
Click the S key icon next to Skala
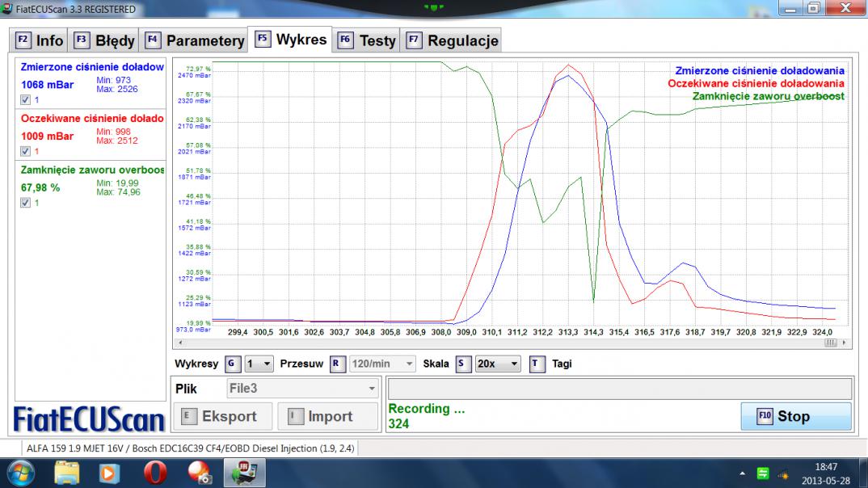463,364
